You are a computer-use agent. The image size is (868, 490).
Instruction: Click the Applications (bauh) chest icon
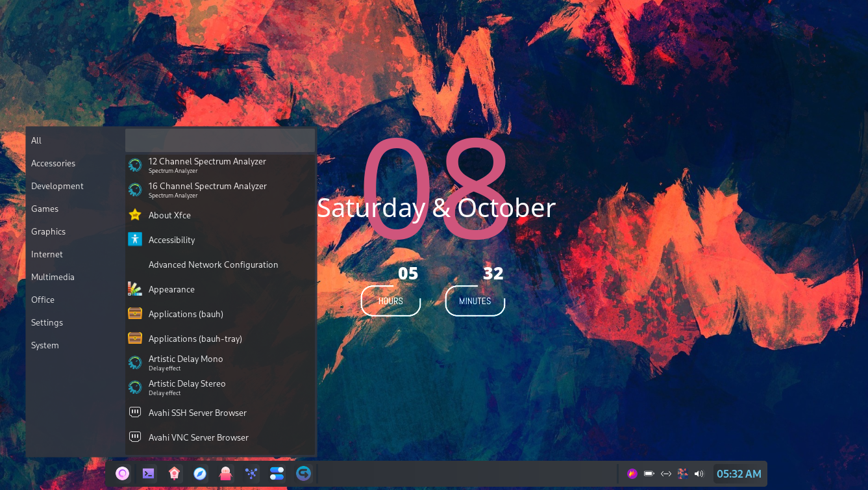pos(135,314)
